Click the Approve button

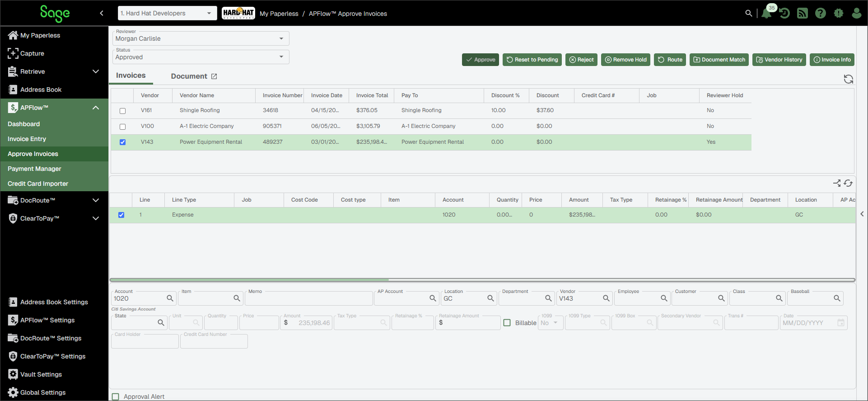(481, 60)
